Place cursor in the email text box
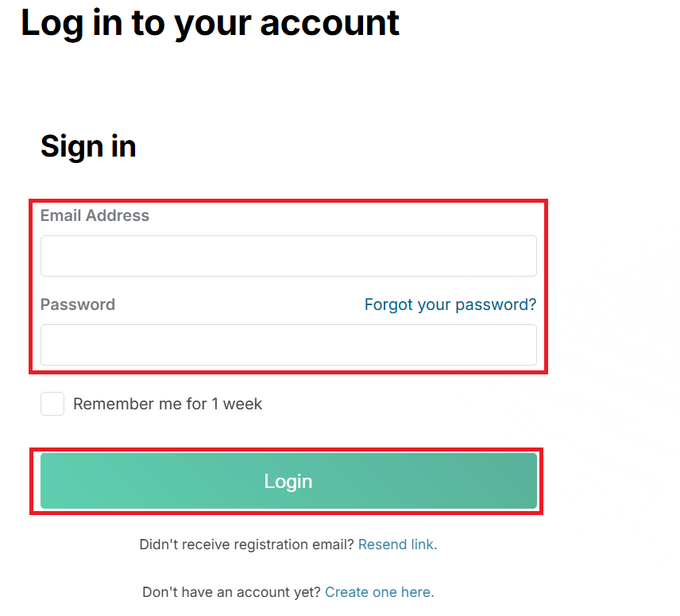 click(288, 256)
